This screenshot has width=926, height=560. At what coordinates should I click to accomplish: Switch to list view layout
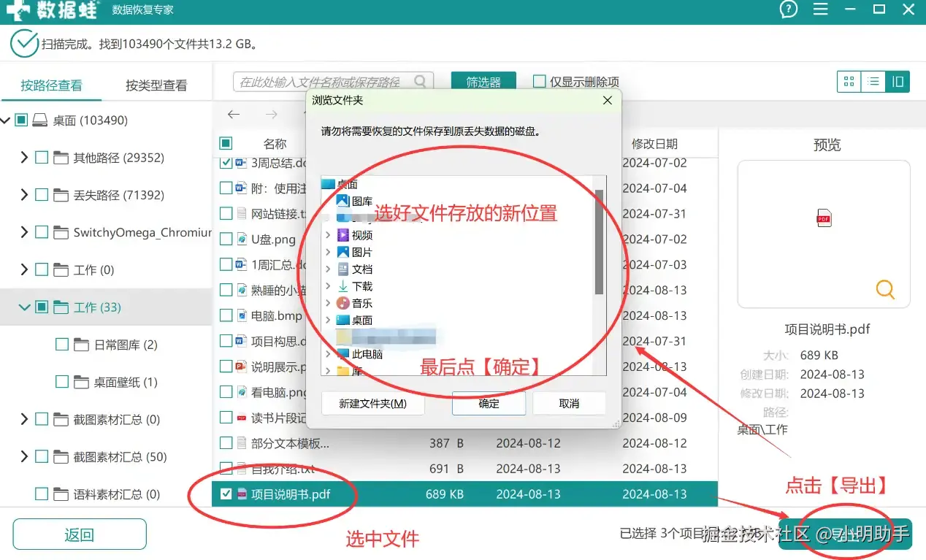pos(873,82)
